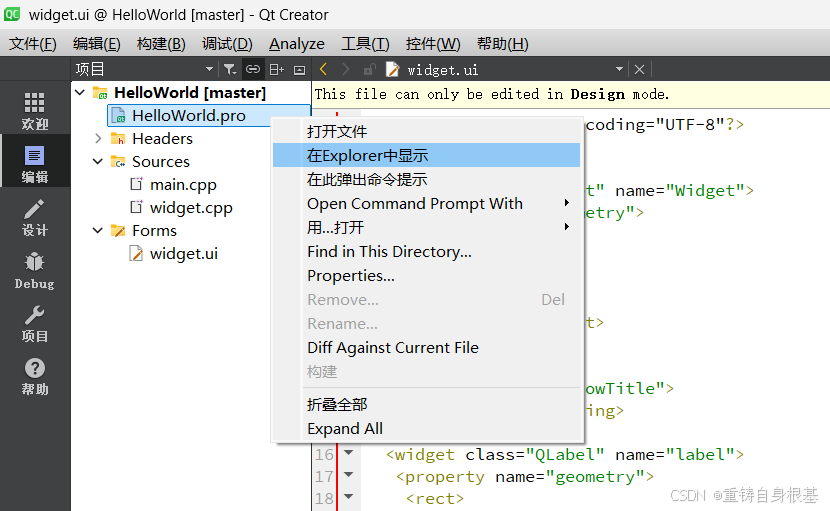This screenshot has width=830, height=511.
Task: Click the QLabel widget code on line 16
Action: click(x=564, y=455)
